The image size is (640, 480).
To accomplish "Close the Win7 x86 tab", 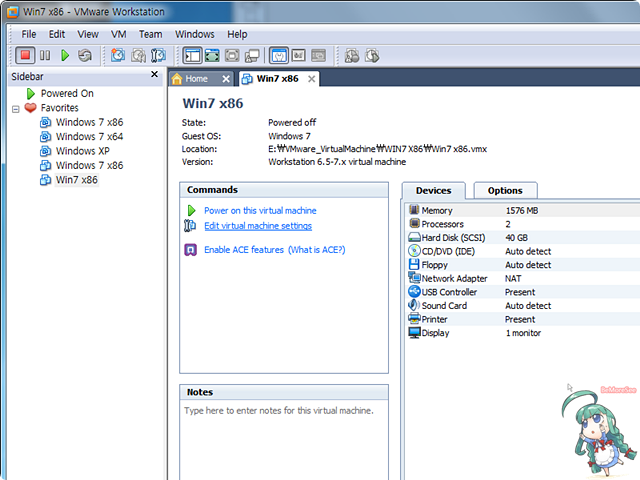I will [x=311, y=79].
